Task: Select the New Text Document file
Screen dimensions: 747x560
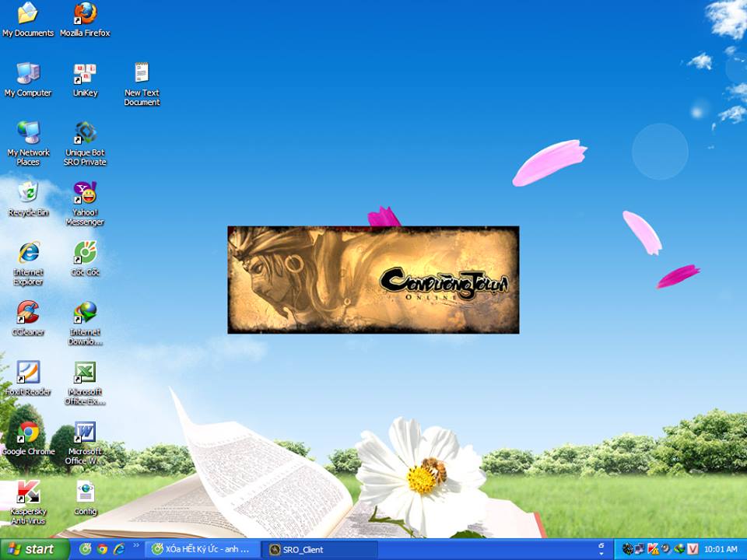Action: [142, 84]
